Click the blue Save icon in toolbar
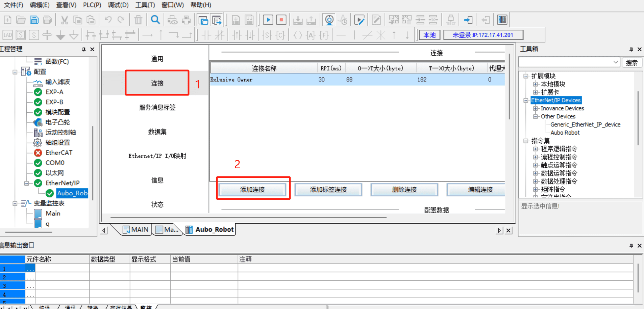The width and height of the screenshot is (644, 309). (x=34, y=20)
